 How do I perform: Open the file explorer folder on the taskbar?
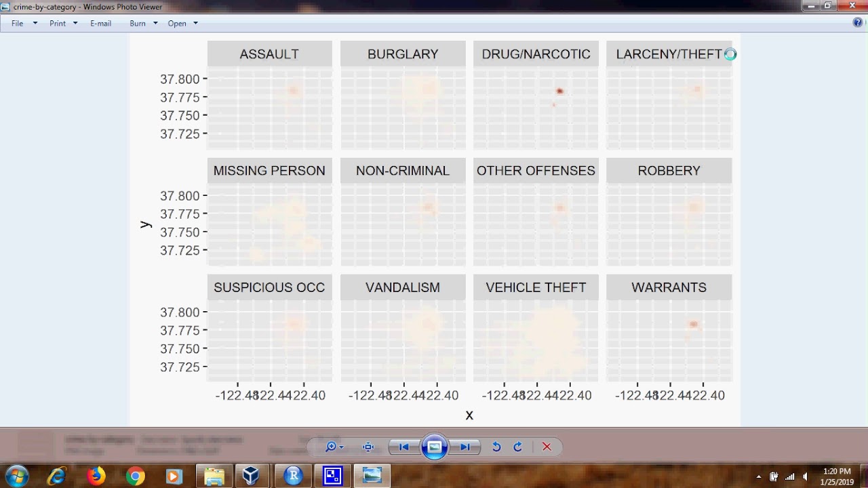click(x=214, y=476)
